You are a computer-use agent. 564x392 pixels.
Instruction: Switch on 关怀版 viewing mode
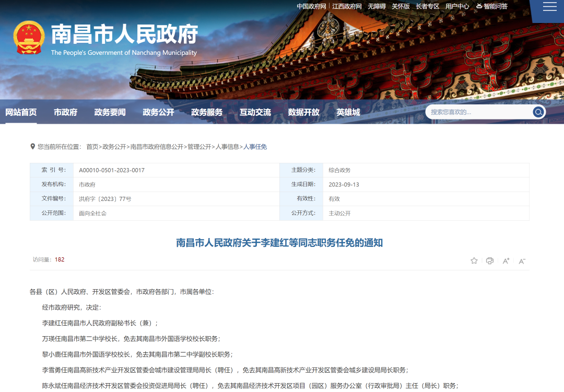400,6
